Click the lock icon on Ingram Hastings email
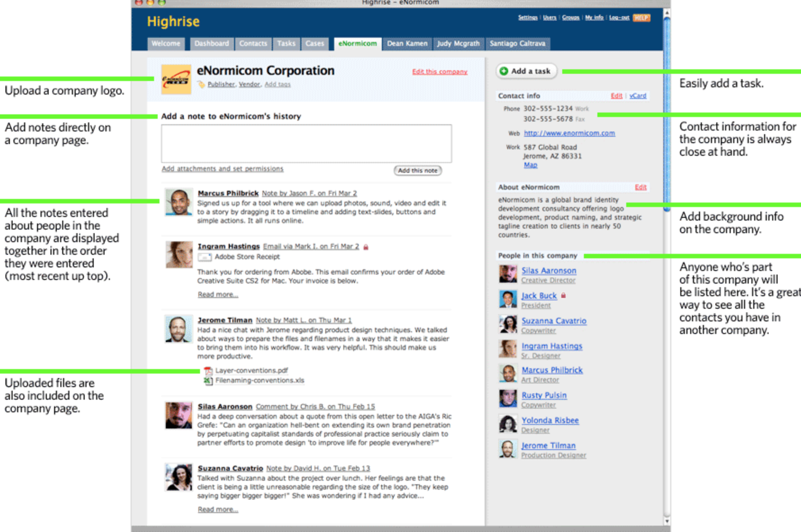The image size is (801, 532). pos(366,247)
